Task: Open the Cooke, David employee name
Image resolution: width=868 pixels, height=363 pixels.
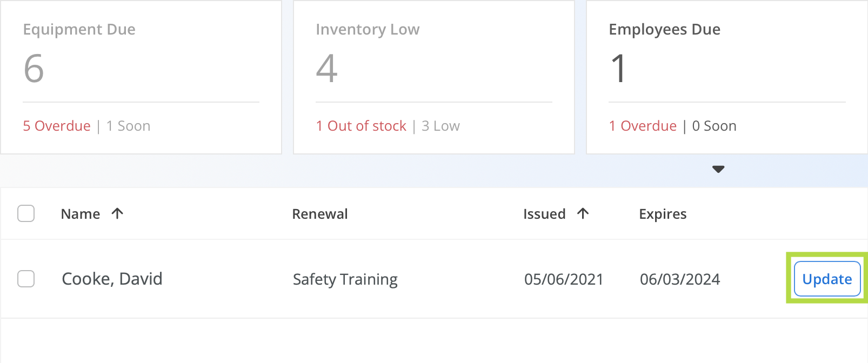Action: (112, 279)
